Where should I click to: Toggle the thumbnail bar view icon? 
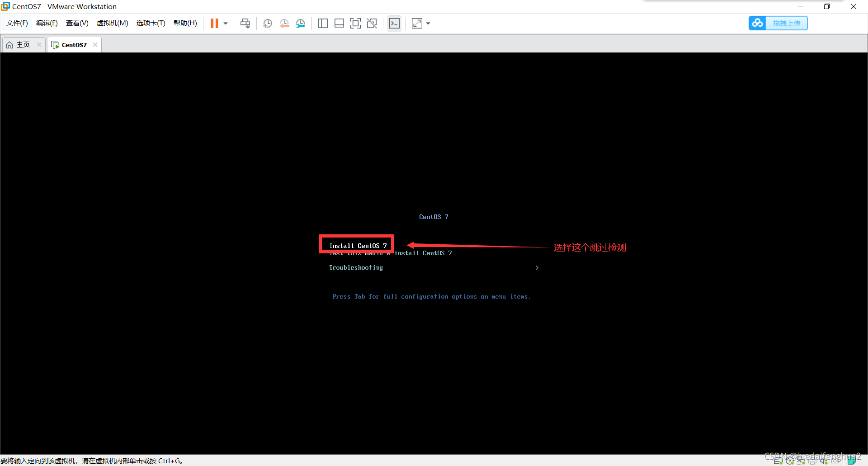click(x=339, y=23)
